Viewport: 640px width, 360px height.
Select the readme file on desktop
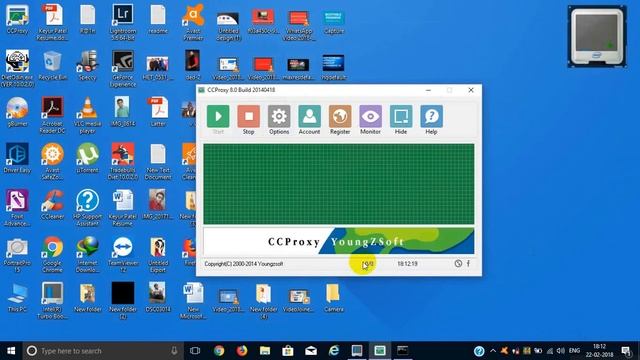click(158, 19)
